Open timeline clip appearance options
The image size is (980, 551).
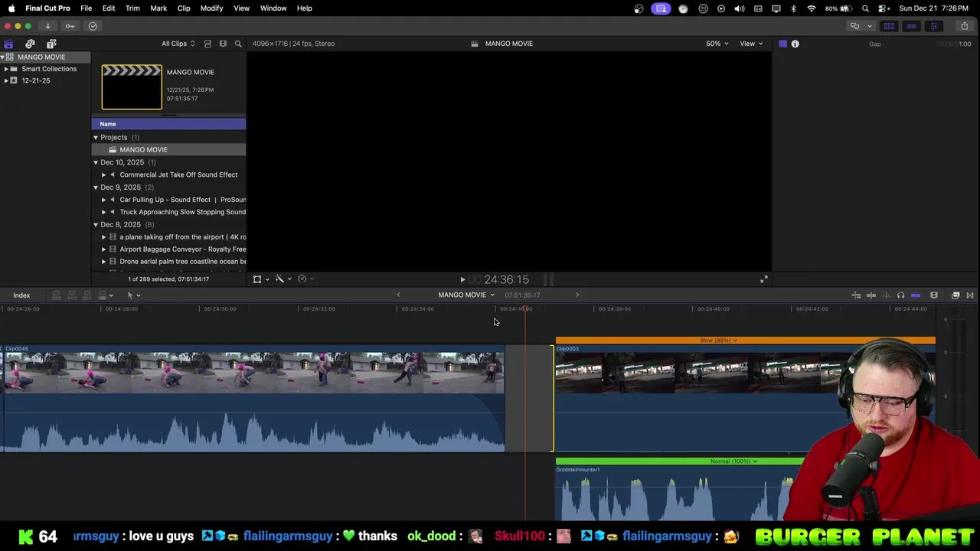point(934,295)
